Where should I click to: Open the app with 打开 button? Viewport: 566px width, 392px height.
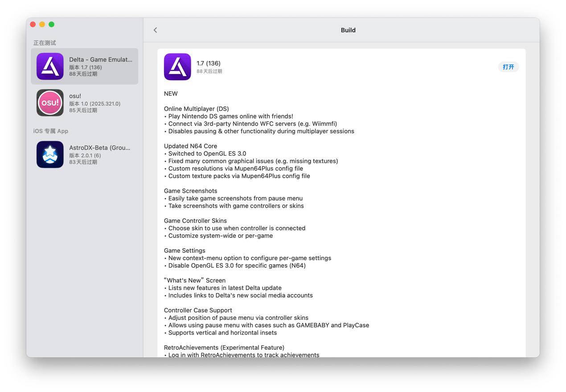click(x=509, y=67)
